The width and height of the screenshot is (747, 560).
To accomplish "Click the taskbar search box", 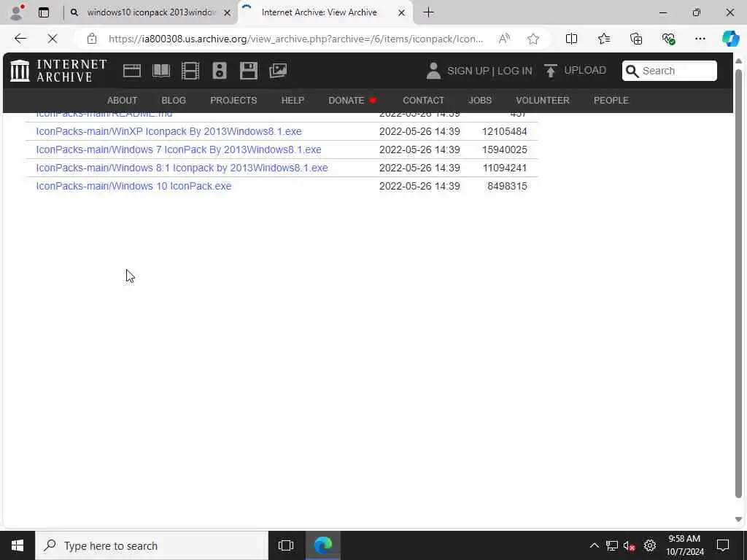I will coord(152,545).
